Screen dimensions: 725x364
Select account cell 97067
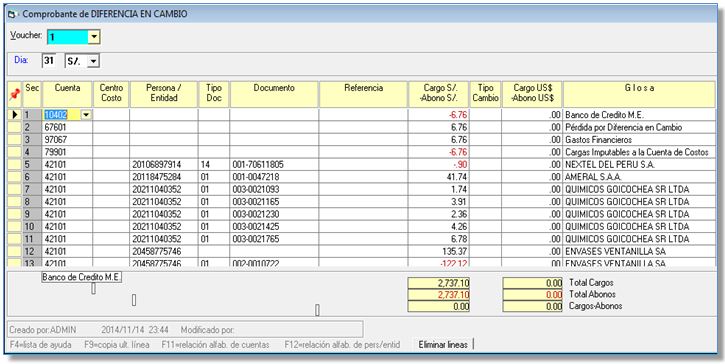67,140
